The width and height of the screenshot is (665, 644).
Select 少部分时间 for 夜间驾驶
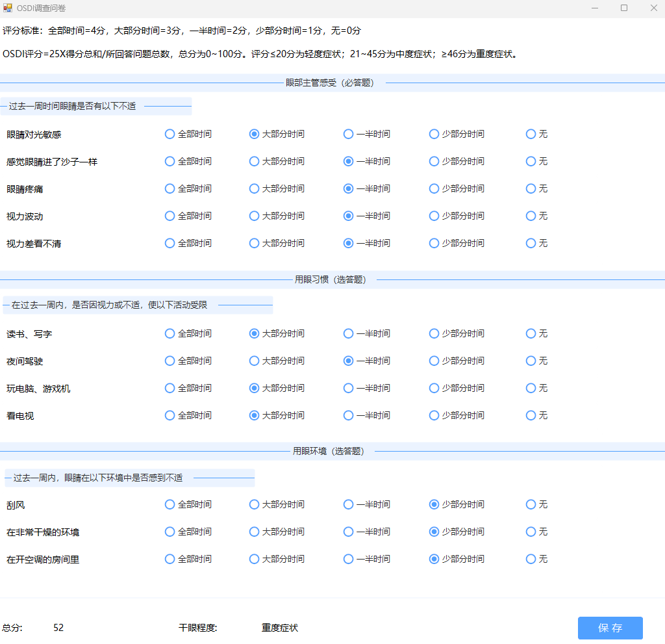click(433, 361)
